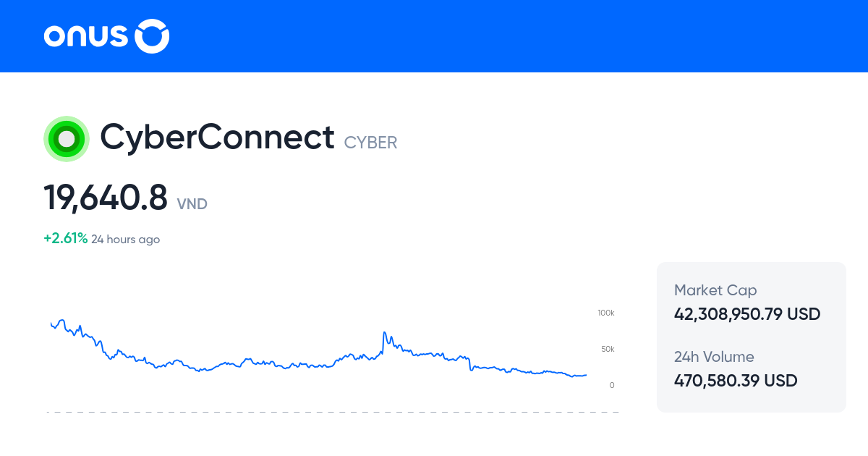Click the 100k axis marker on chart
Image resolution: width=868 pixels, height=456 pixels.
coord(605,313)
